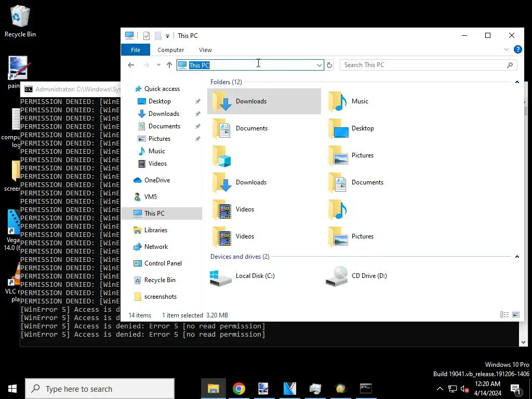Open Customize Quick Access Toolbar dropdown arrow
Image resolution: width=532 pixels, height=399 pixels.
167,36
